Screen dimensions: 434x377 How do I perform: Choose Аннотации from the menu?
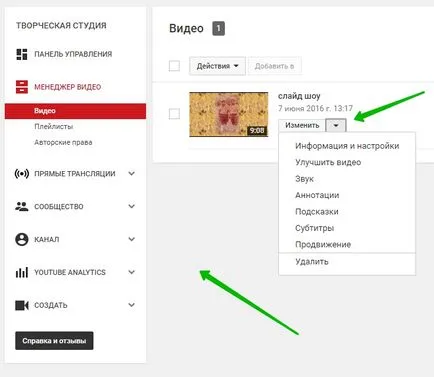click(x=347, y=195)
